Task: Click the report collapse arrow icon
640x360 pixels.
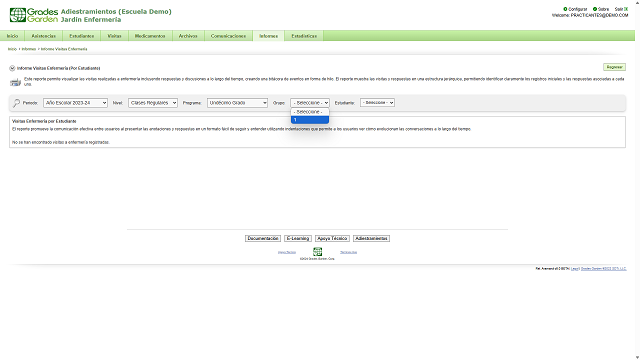Action: [12, 68]
